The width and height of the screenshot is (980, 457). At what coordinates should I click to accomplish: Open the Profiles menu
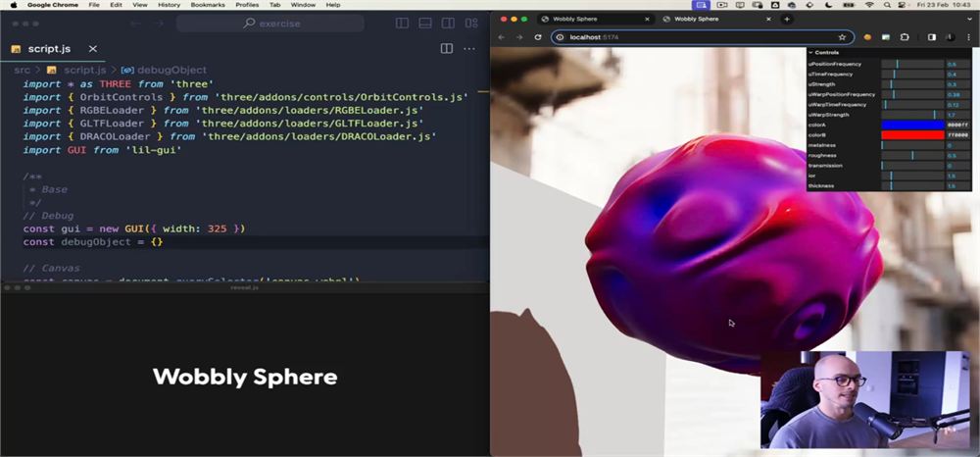(x=247, y=4)
